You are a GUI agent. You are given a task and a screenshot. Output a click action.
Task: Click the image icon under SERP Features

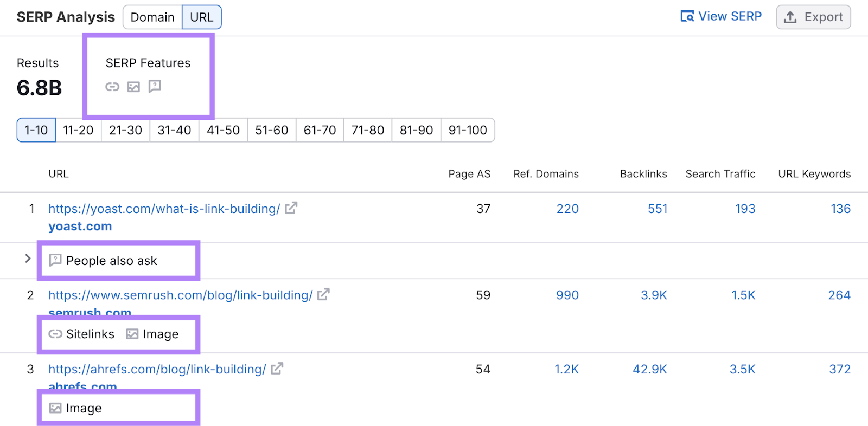[x=133, y=87]
